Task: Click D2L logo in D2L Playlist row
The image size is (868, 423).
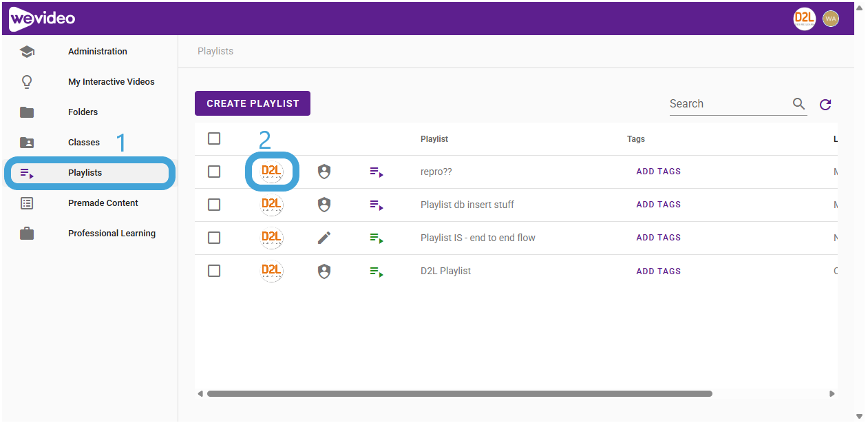Action: pyautogui.click(x=272, y=271)
